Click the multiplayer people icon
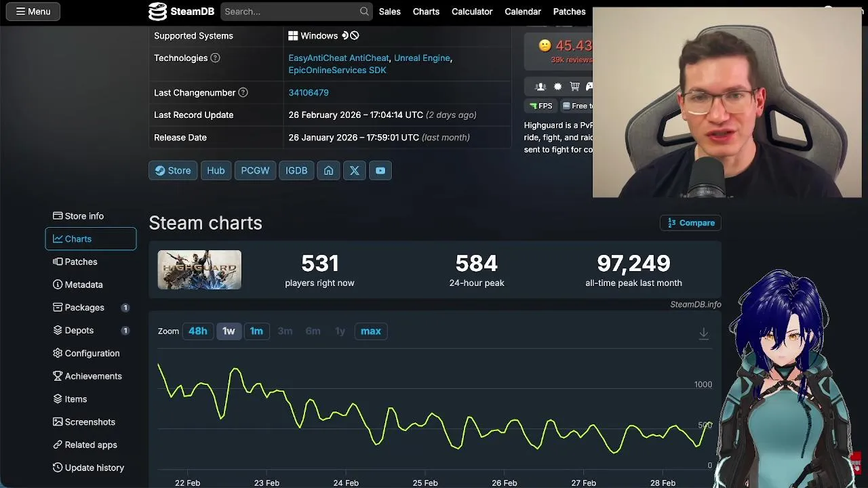This screenshot has height=488, width=868. click(x=540, y=87)
